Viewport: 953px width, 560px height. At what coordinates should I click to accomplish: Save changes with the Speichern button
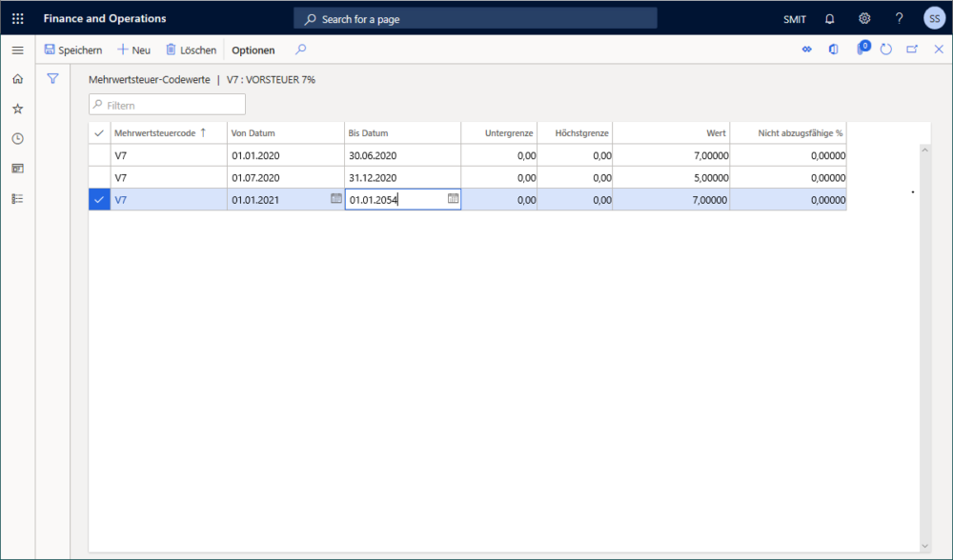point(72,50)
